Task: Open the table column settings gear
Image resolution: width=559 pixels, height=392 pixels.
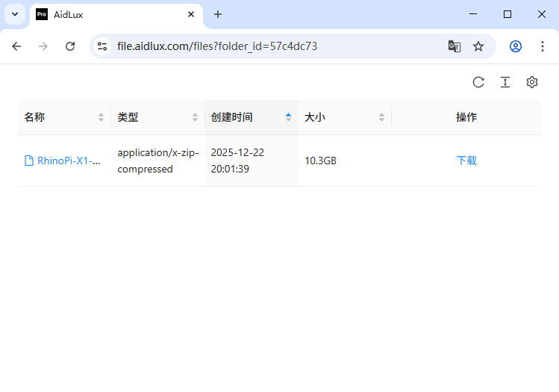Action: coord(532,82)
